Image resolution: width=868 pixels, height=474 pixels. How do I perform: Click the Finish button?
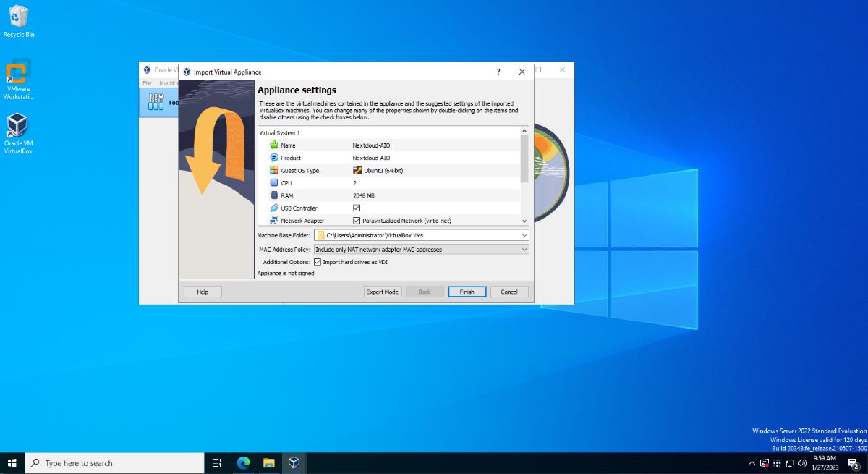[467, 292]
